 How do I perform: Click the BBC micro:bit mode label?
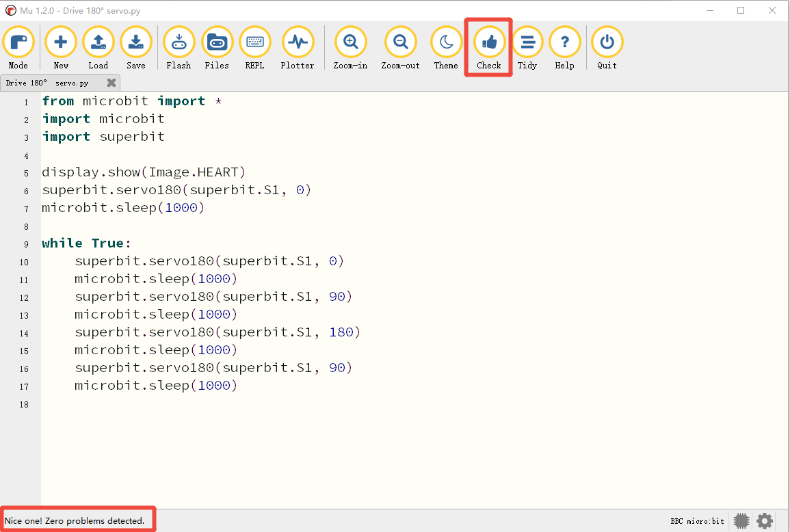click(697, 522)
